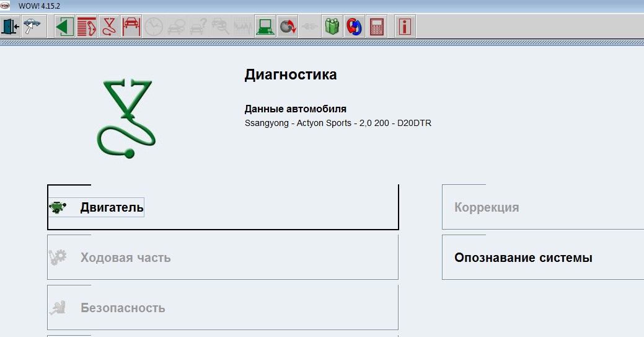Select the Двигатель diagnostics category
This screenshot has width=644, height=337.
pos(223,207)
